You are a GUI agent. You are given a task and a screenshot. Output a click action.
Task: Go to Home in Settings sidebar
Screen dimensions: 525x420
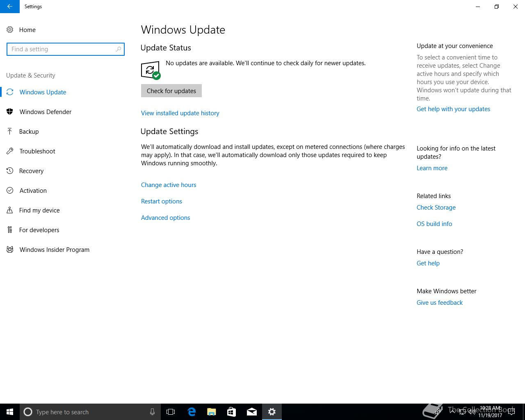click(27, 30)
